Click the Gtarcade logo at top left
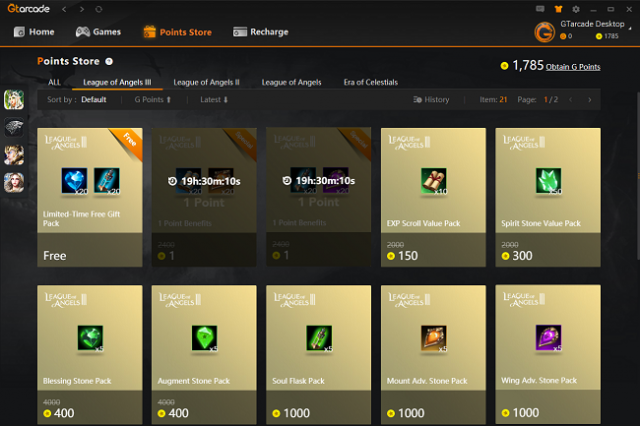640x426 pixels. (28, 9)
